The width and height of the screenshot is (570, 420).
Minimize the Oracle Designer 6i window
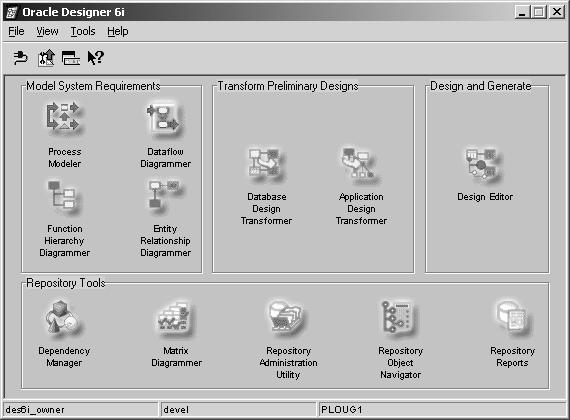point(522,12)
